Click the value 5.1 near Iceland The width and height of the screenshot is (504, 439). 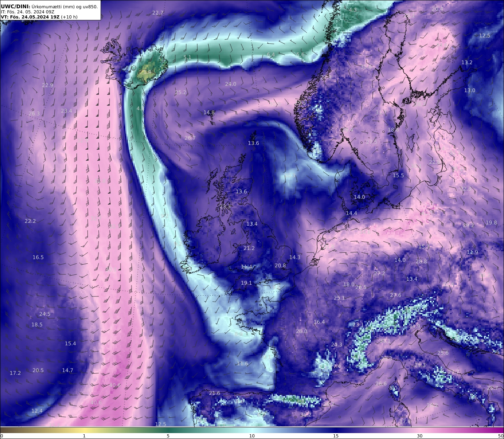pos(187,57)
